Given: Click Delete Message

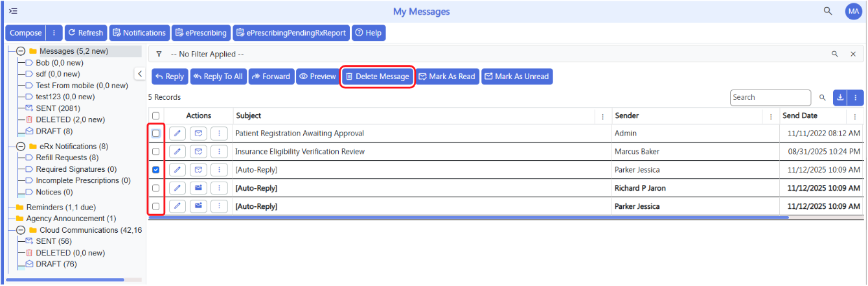Looking at the screenshot, I should tap(378, 77).
